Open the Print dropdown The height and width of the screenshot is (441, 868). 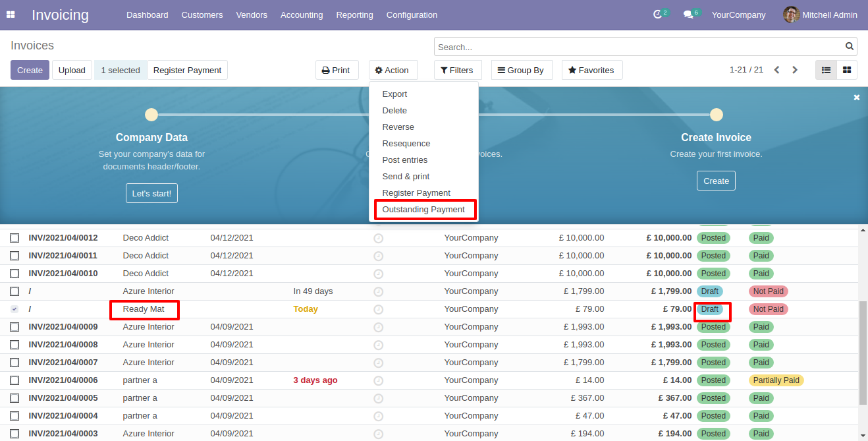[x=337, y=70]
